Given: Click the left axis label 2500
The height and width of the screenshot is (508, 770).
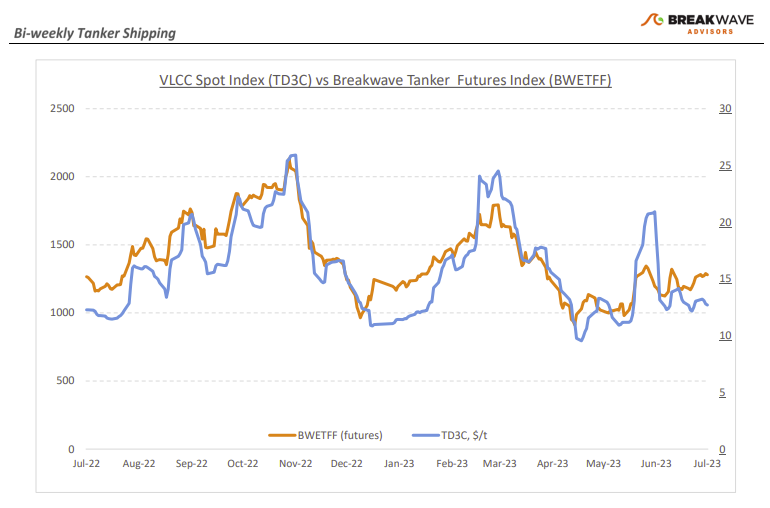Looking at the screenshot, I should click(x=62, y=108).
